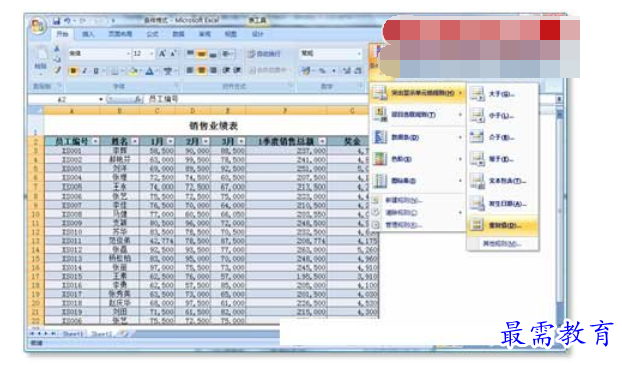Copy using the clipboard group icon
This screenshot has width=622, height=365.
click(x=57, y=60)
